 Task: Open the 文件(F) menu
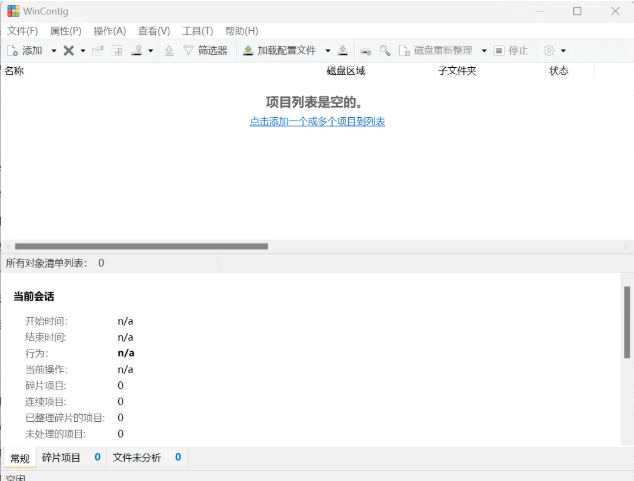(23, 31)
